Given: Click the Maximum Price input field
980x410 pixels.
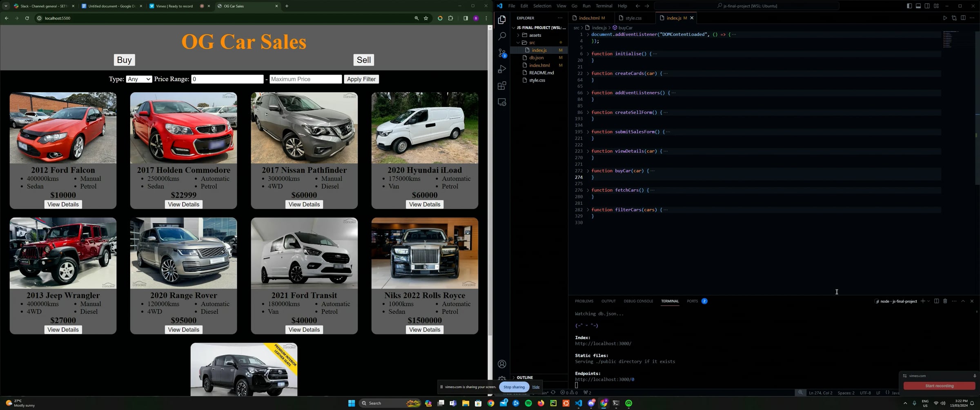Looking at the screenshot, I should [x=305, y=79].
